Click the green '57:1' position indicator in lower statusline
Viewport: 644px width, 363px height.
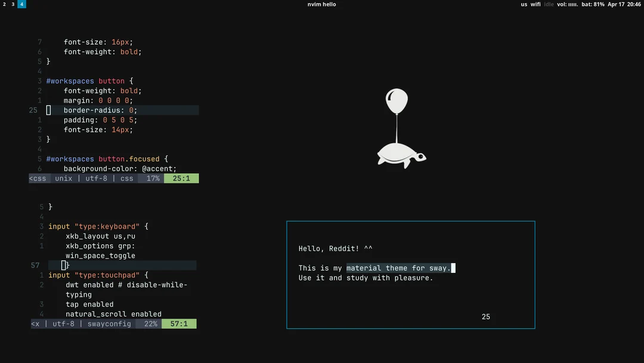click(179, 324)
